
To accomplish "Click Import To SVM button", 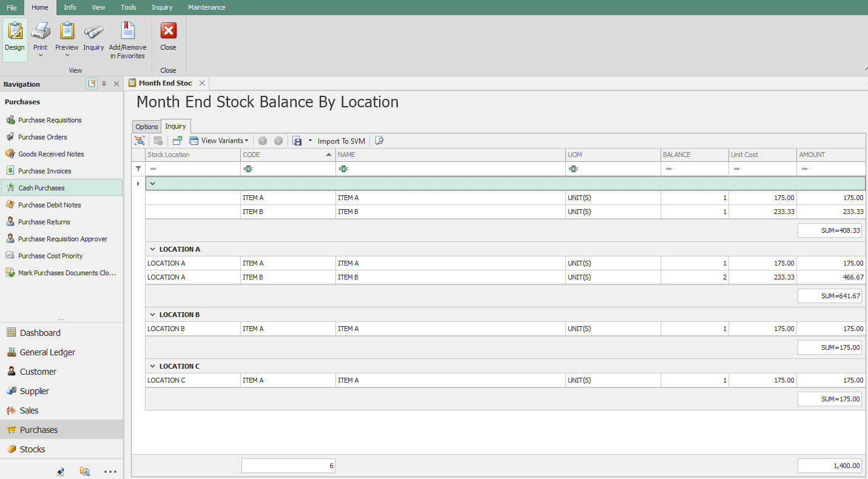I will click(341, 141).
